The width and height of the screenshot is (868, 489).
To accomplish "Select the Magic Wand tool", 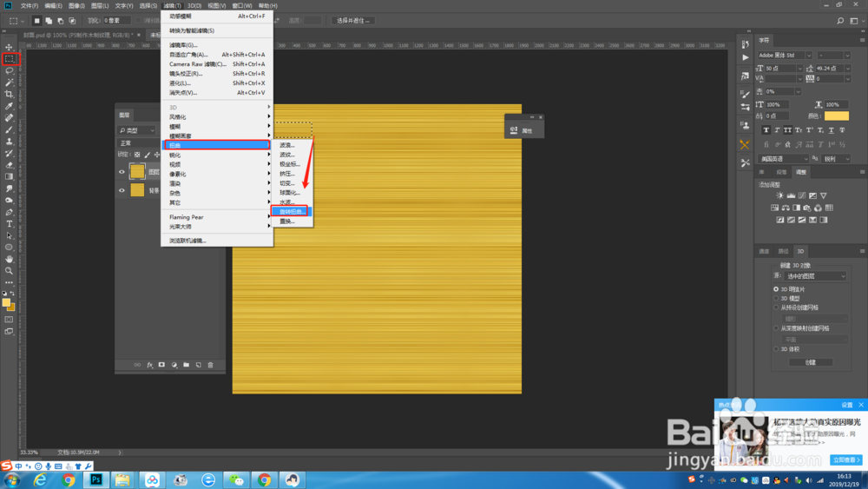I will (9, 83).
